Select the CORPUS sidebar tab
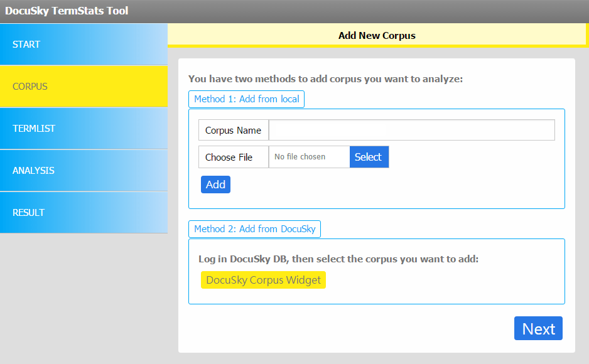The width and height of the screenshot is (589, 364). point(84,87)
